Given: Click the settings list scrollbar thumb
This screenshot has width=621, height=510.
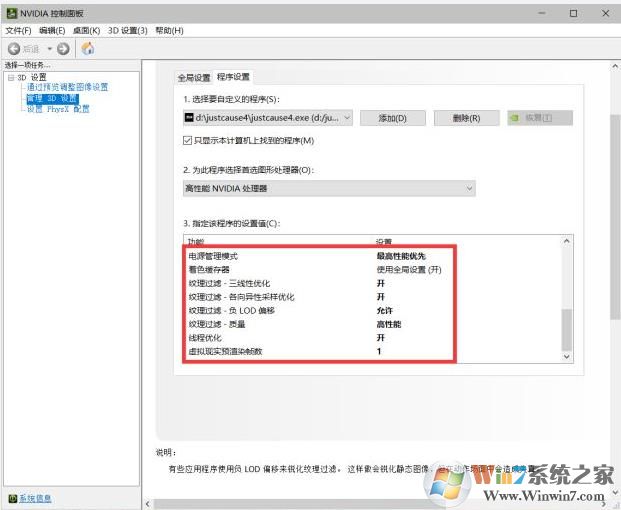Looking at the screenshot, I should coord(567,329).
